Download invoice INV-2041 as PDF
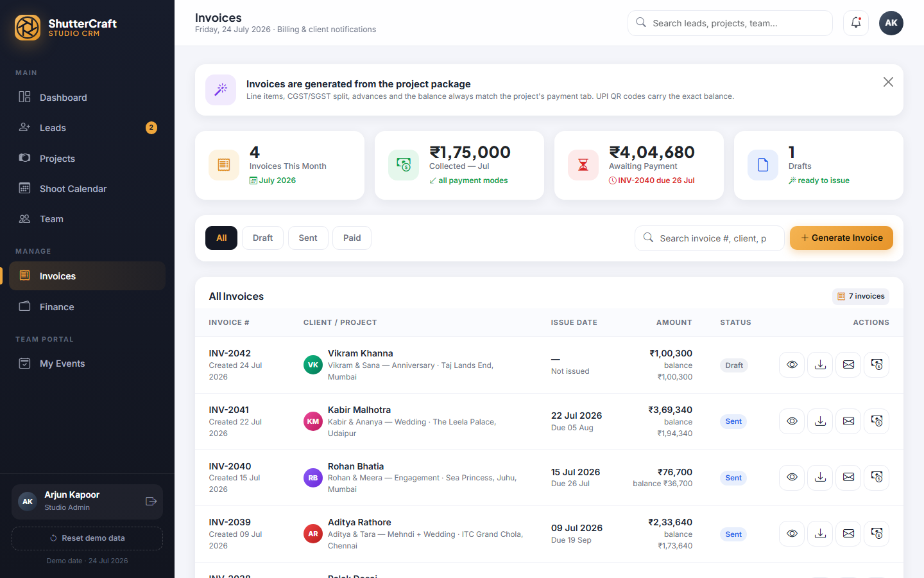 [x=820, y=421]
